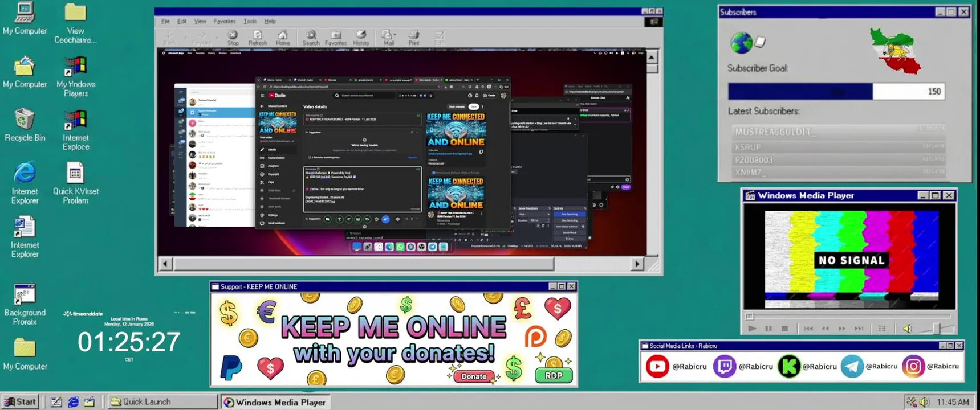
Task: Click the Telegram @Rabicru social icon
Action: coord(852,366)
